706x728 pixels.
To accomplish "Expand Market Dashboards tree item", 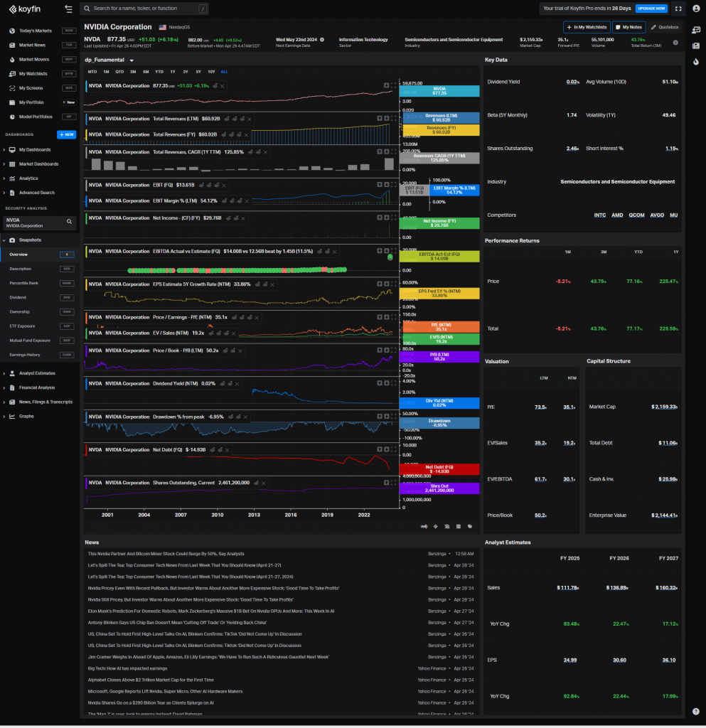I will point(5,164).
